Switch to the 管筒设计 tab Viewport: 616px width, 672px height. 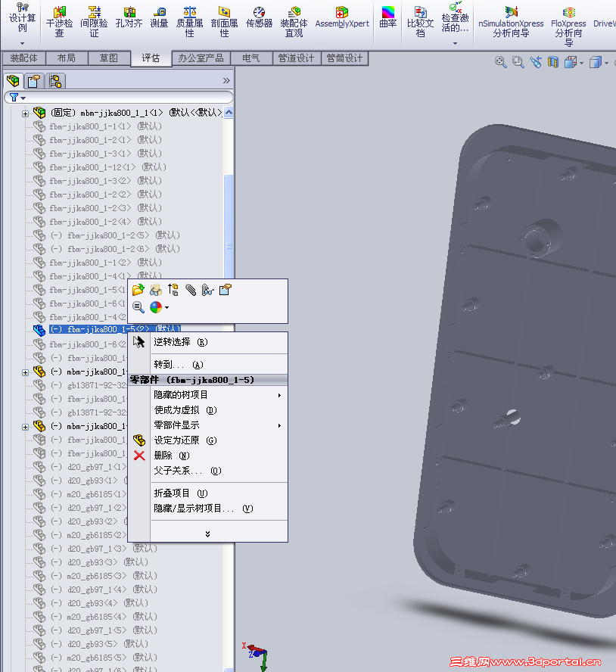(x=344, y=58)
